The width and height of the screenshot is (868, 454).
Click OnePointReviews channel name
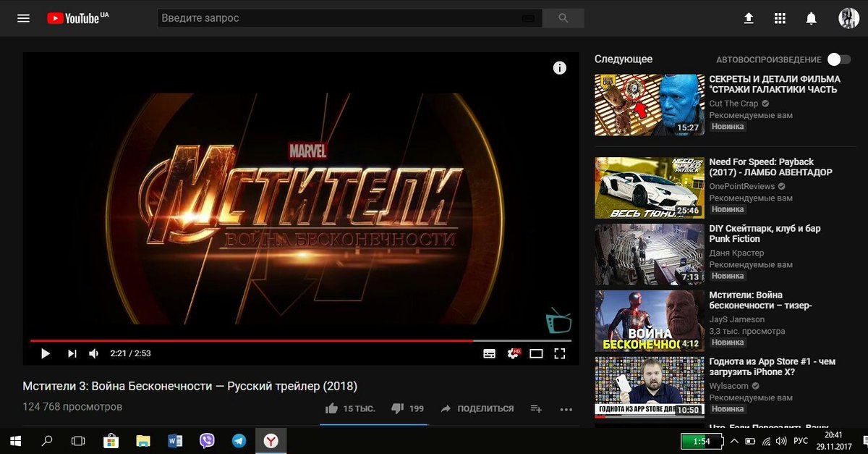pos(741,186)
